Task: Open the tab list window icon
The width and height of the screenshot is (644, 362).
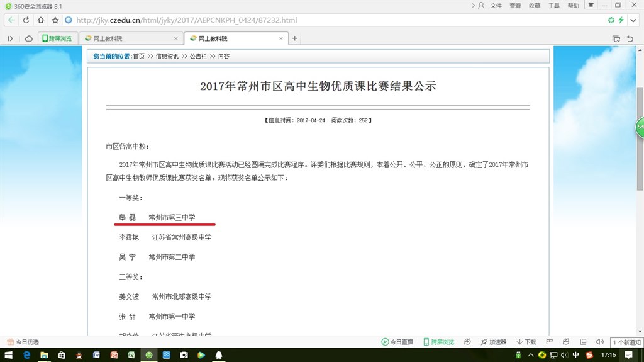Action: pyautogui.click(x=616, y=38)
